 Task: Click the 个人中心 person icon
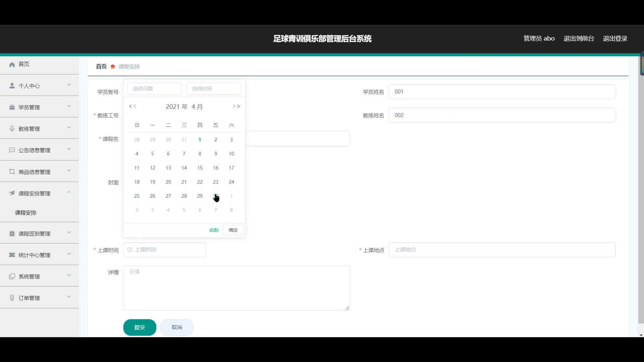click(x=12, y=86)
